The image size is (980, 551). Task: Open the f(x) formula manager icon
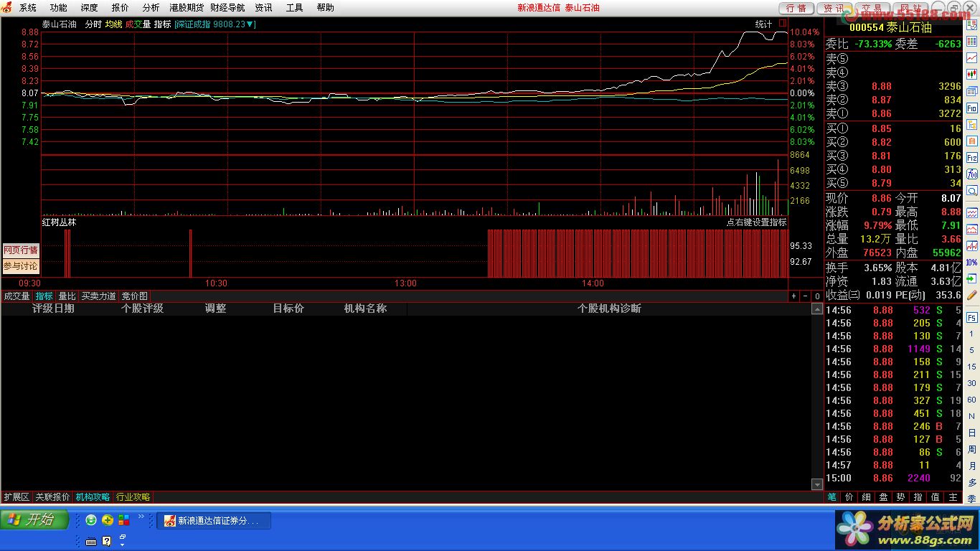click(x=972, y=174)
